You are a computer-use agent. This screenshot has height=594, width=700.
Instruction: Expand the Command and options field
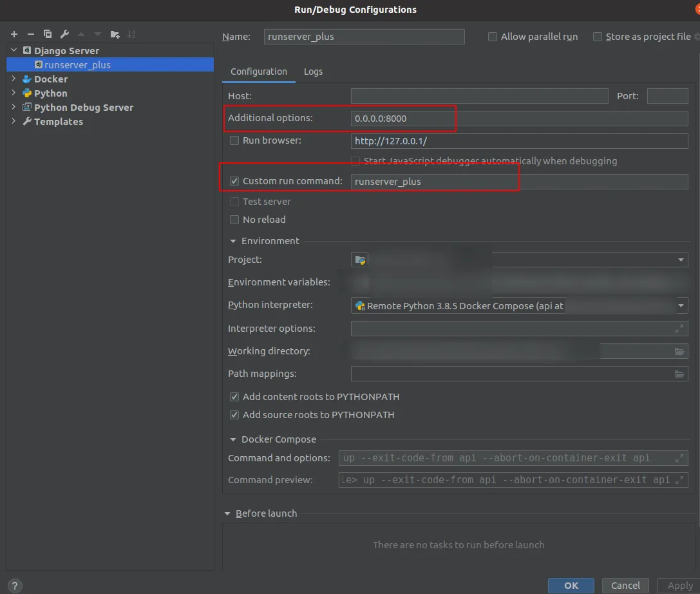click(x=679, y=458)
